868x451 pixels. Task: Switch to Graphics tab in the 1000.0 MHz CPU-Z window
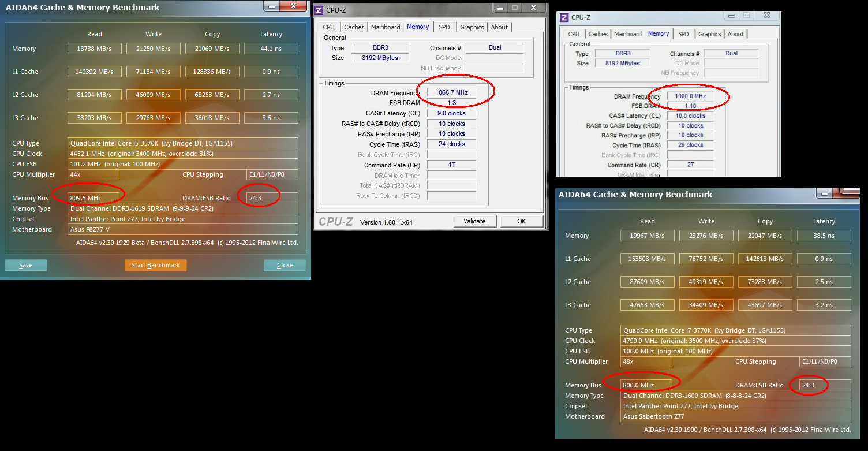pyautogui.click(x=710, y=34)
